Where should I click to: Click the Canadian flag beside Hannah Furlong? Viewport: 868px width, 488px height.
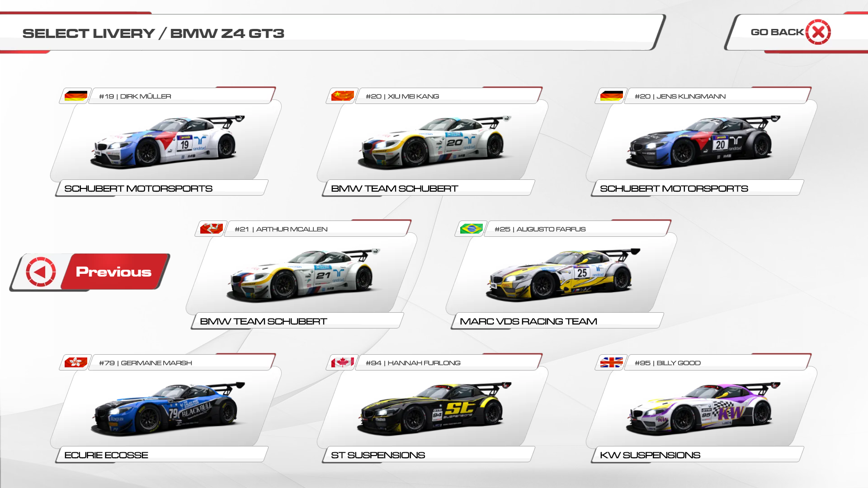pos(342,362)
